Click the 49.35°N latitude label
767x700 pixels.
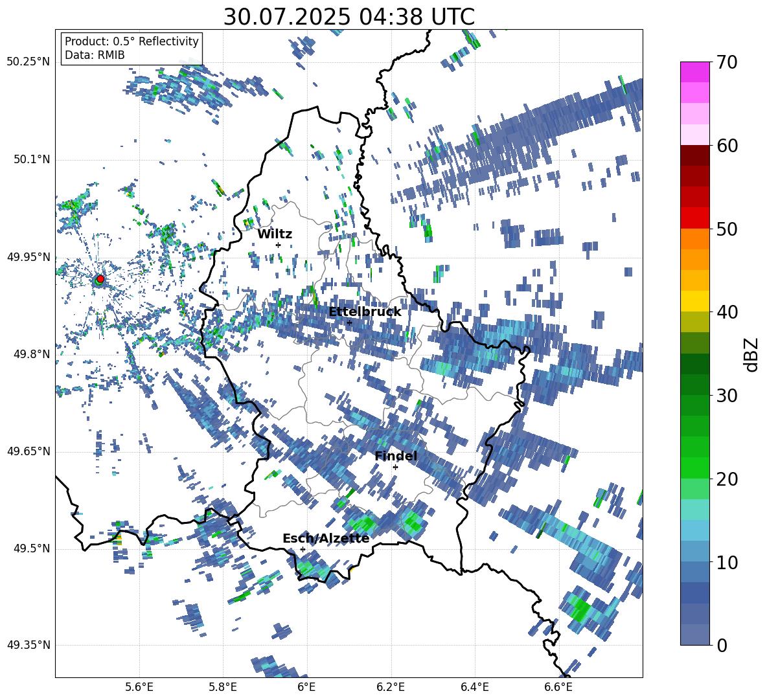29,645
